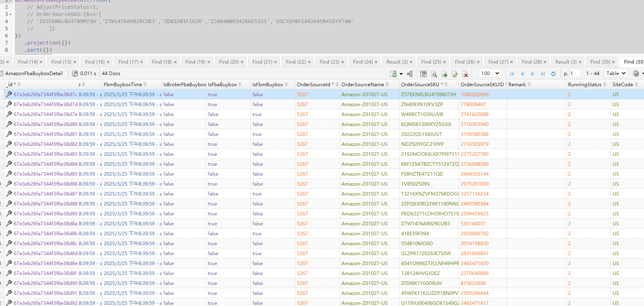Refresh the query results
Screen dimensions: 644x306
[553, 74]
